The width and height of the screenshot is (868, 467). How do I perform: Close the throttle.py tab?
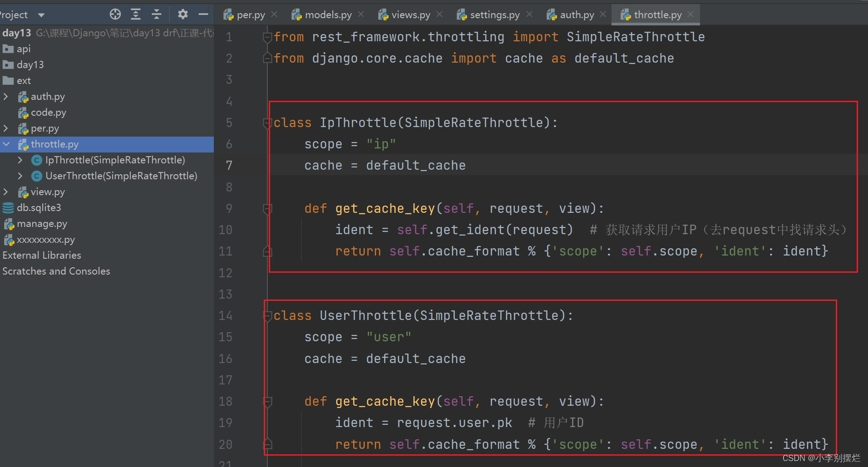click(690, 15)
